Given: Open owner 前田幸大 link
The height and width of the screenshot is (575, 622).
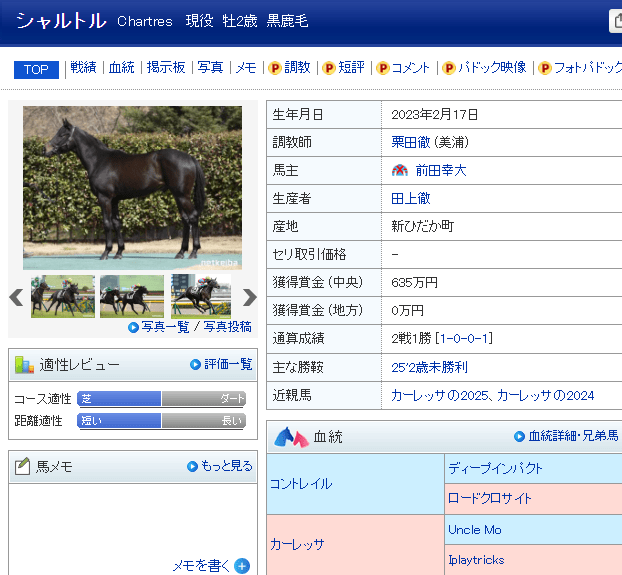Looking at the screenshot, I should [441, 171].
